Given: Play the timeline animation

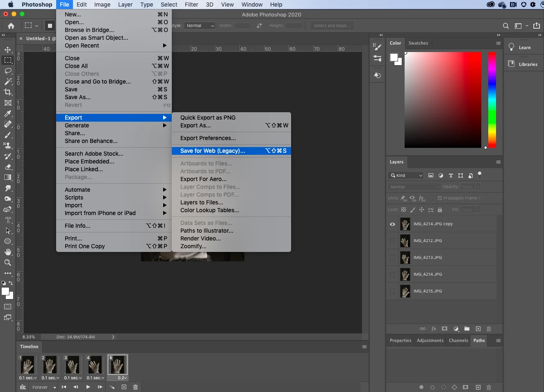Looking at the screenshot, I should click(x=88, y=387).
